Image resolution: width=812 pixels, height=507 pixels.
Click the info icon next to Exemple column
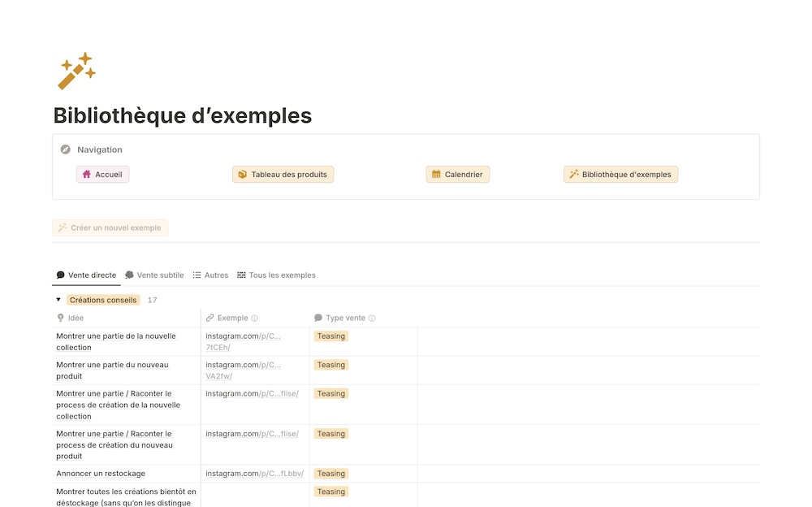point(254,318)
